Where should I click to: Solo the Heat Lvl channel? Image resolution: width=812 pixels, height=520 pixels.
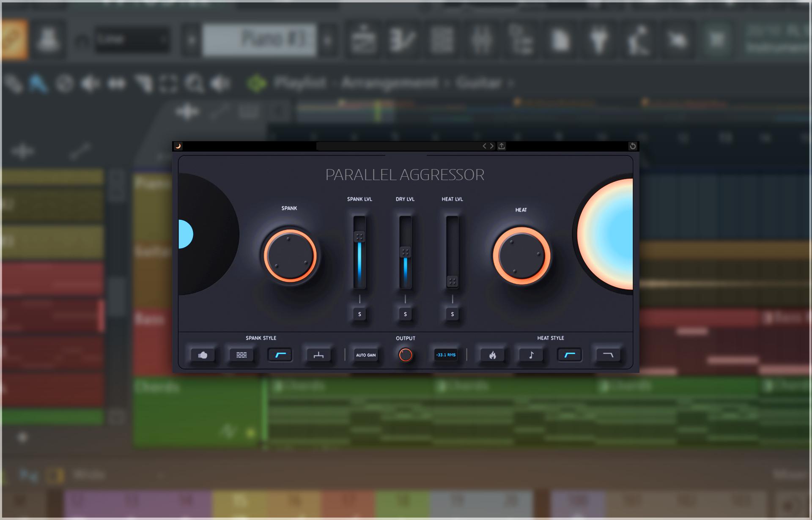(x=453, y=314)
